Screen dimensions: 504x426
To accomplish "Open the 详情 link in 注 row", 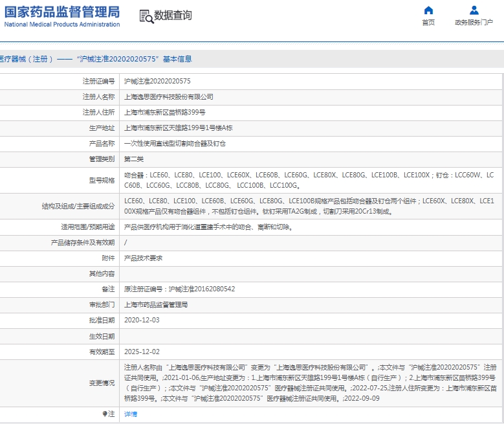I will pos(131,414).
